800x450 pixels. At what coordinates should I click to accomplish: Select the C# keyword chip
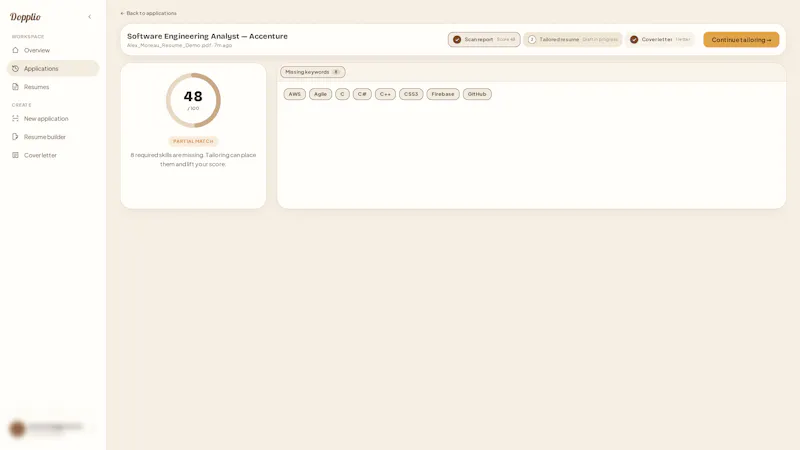362,94
